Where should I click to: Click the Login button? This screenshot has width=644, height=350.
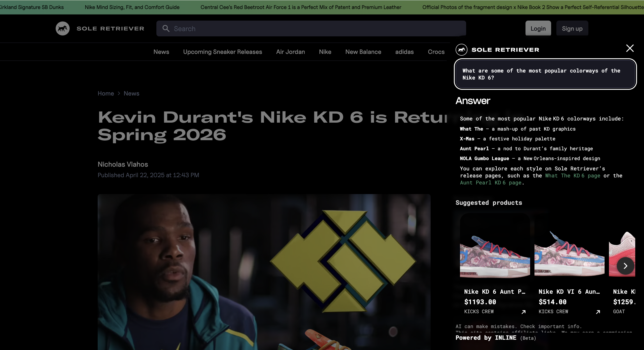click(x=538, y=28)
